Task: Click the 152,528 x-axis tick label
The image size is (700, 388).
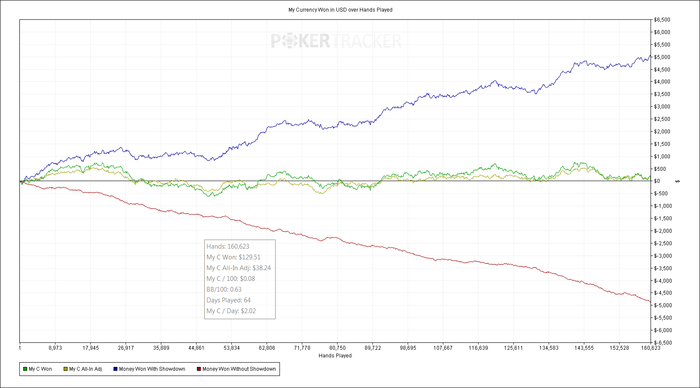Action: [x=620, y=348]
